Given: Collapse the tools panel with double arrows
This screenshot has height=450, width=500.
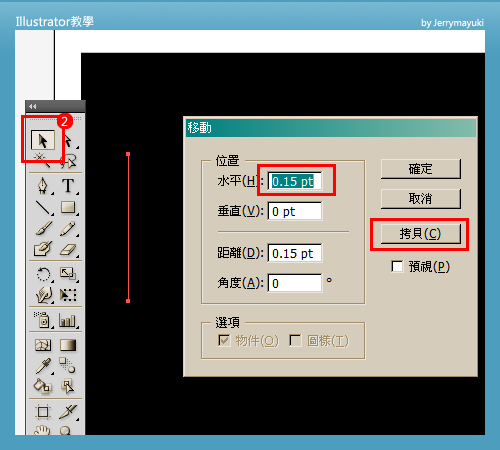Looking at the screenshot, I should [x=32, y=106].
